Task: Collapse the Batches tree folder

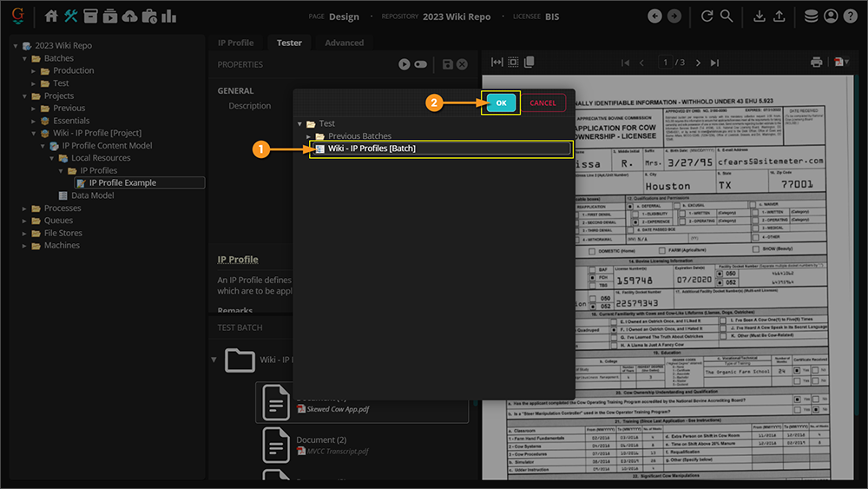Action: (24, 58)
